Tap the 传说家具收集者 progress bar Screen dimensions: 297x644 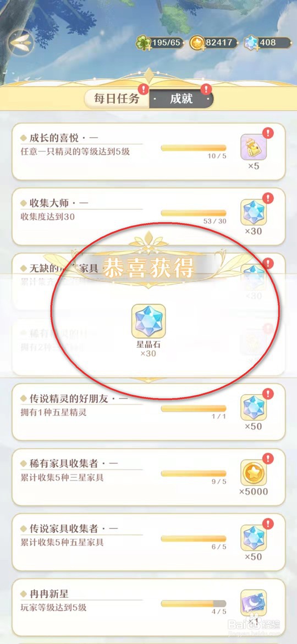pyautogui.click(x=194, y=539)
